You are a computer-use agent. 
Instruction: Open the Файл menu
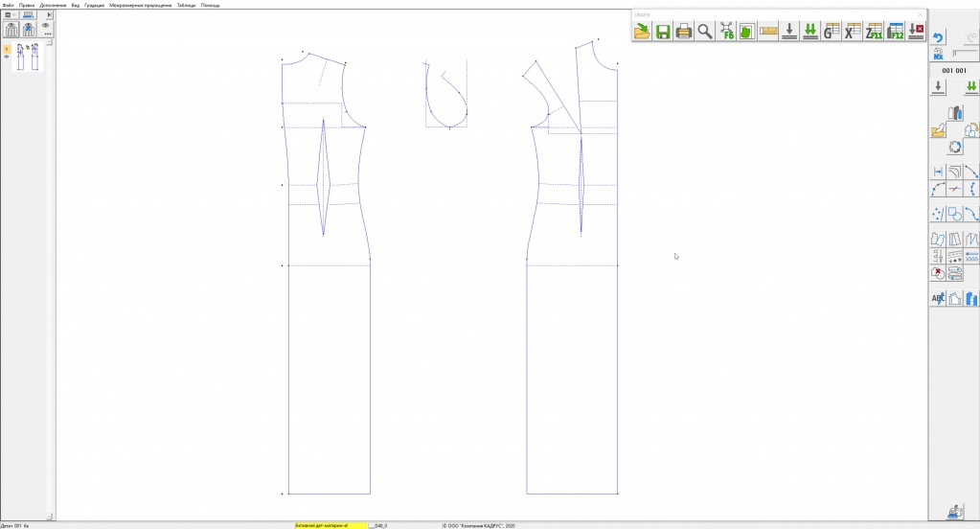coord(8,5)
